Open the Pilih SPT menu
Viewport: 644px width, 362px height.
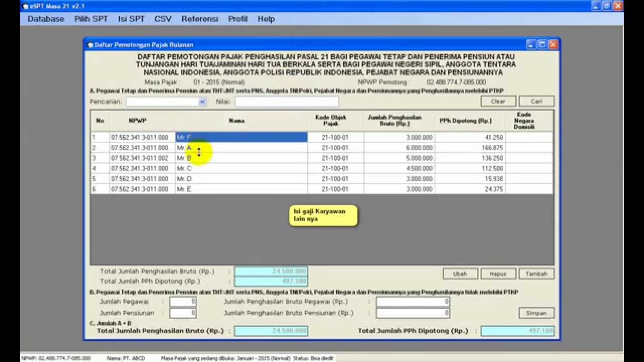click(91, 19)
